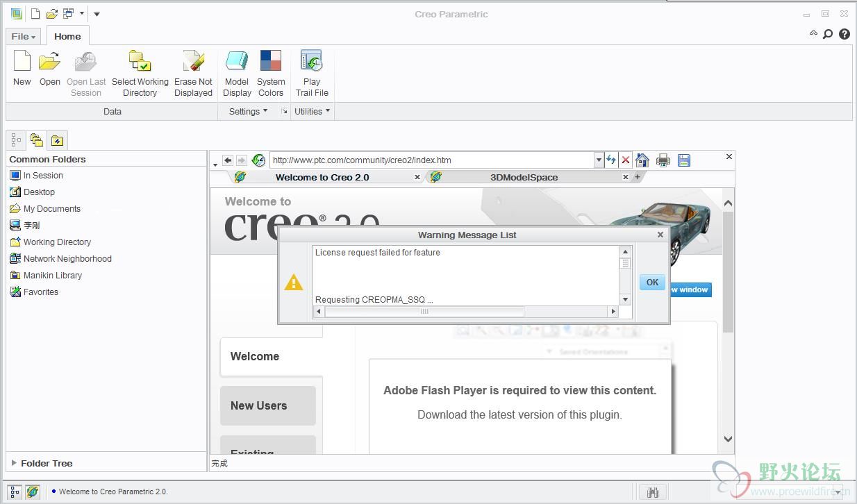Print the browser page
This screenshot has width=857, height=504.
point(663,160)
